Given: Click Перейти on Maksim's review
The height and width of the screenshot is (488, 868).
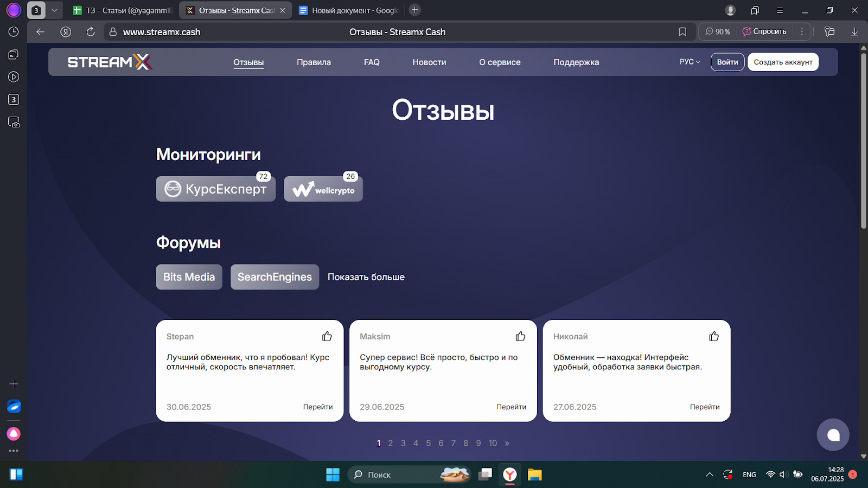Looking at the screenshot, I should point(511,407).
